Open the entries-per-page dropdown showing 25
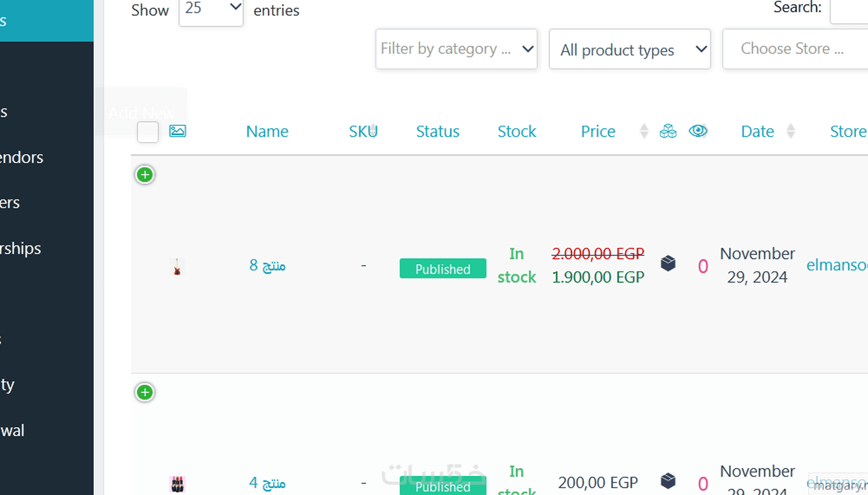This screenshot has width=868, height=495. [x=211, y=10]
